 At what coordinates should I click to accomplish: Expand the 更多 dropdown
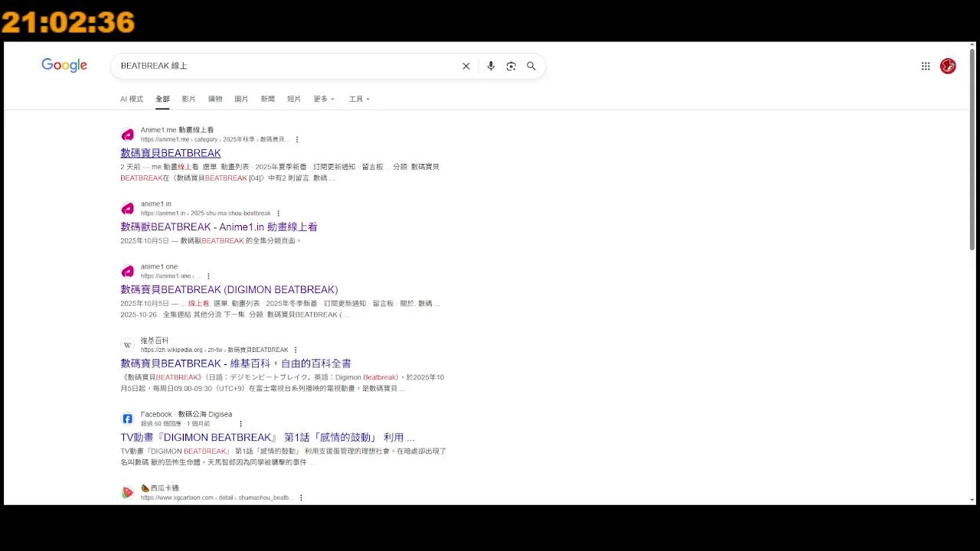[x=324, y=99]
